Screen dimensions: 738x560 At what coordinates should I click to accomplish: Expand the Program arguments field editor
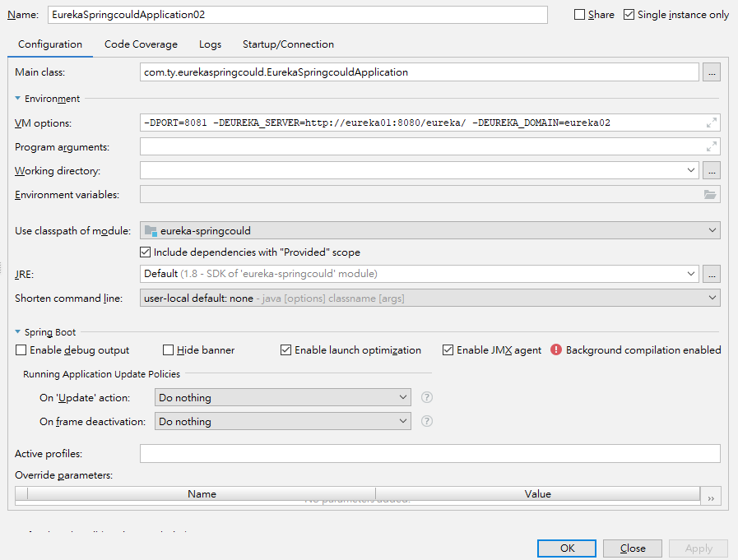tap(712, 146)
